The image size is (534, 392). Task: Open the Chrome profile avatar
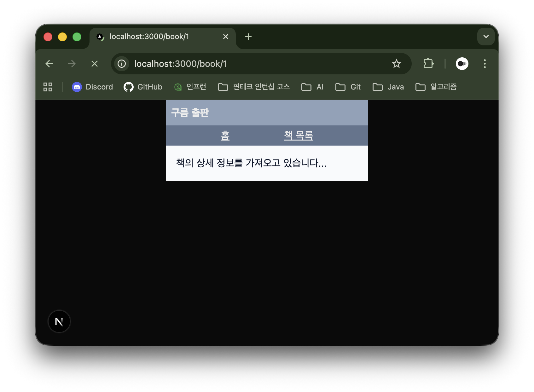(x=462, y=64)
